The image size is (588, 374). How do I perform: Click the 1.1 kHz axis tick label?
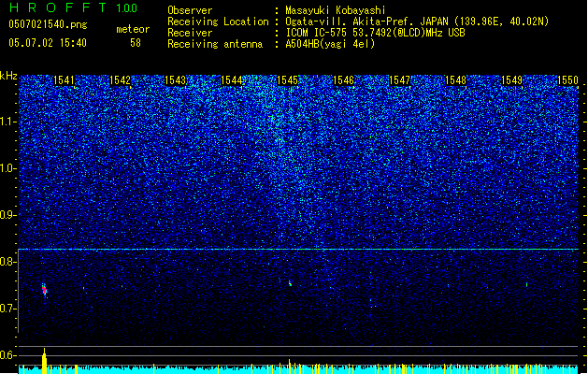click(x=8, y=122)
